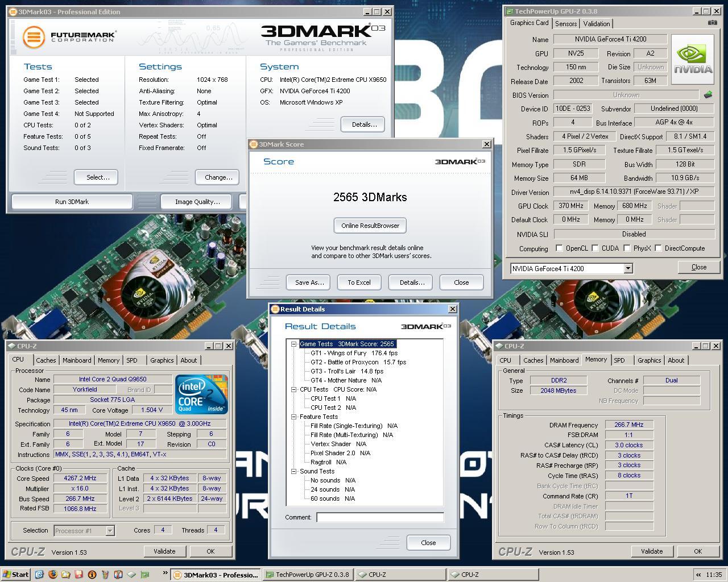Enable the PhysX checkbox in GPU-Z
The width and height of the screenshot is (728, 582).
tap(627, 248)
